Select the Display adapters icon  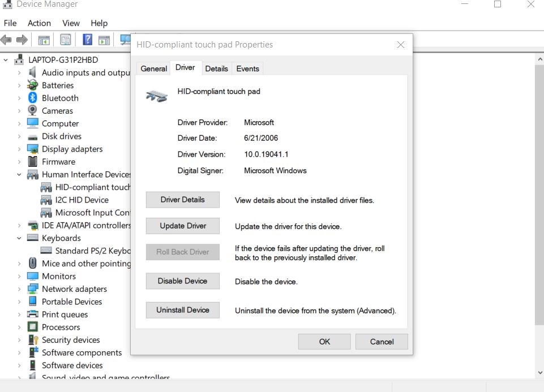click(33, 149)
